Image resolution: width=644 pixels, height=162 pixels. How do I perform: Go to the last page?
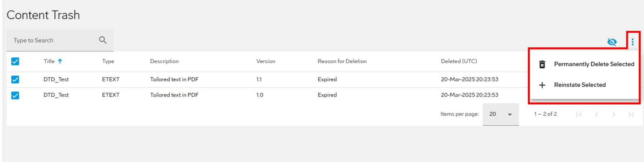pyautogui.click(x=631, y=114)
